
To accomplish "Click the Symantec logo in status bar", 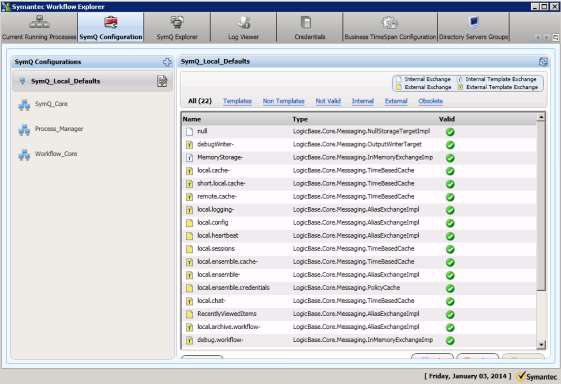I will point(537,376).
